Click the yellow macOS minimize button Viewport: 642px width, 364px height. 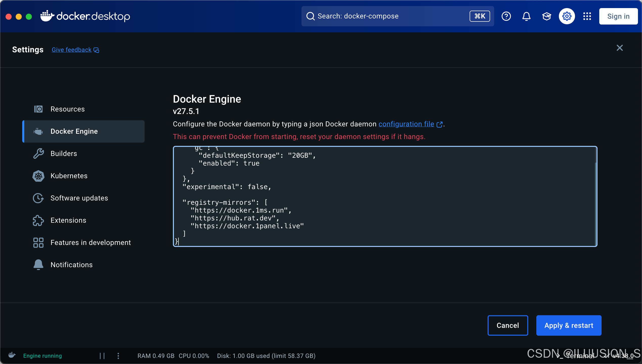[19, 16]
